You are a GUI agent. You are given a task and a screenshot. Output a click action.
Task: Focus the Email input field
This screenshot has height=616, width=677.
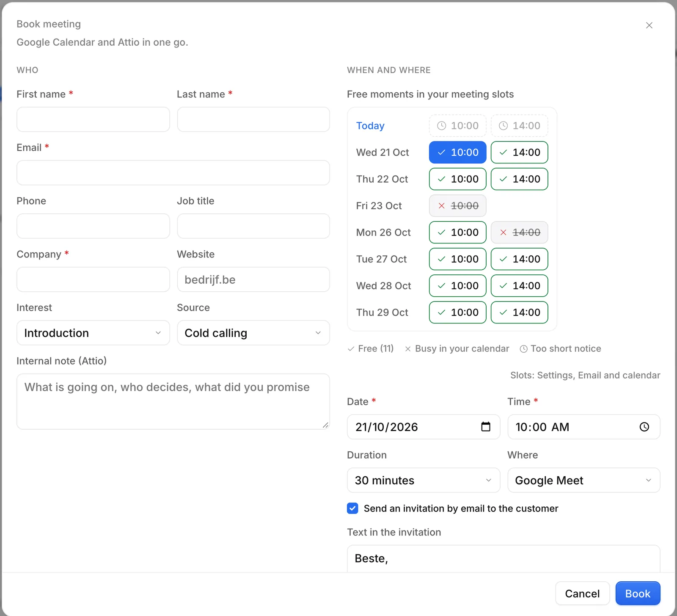pos(173,173)
